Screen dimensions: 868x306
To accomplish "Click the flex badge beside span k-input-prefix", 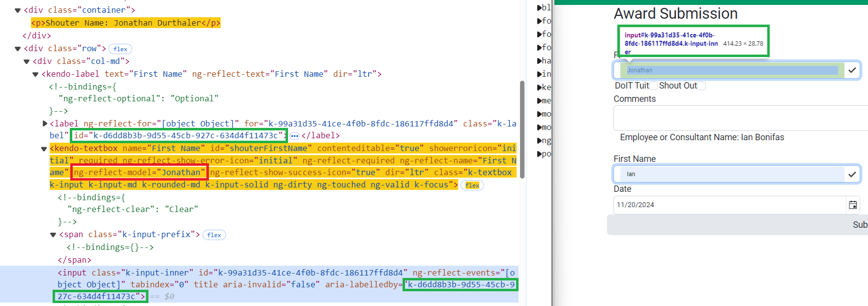I will pyautogui.click(x=214, y=235).
